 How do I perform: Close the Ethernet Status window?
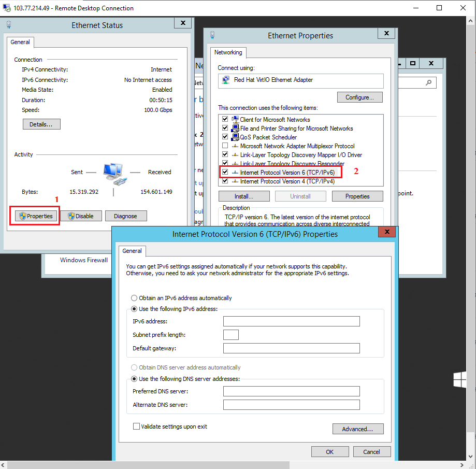point(183,23)
